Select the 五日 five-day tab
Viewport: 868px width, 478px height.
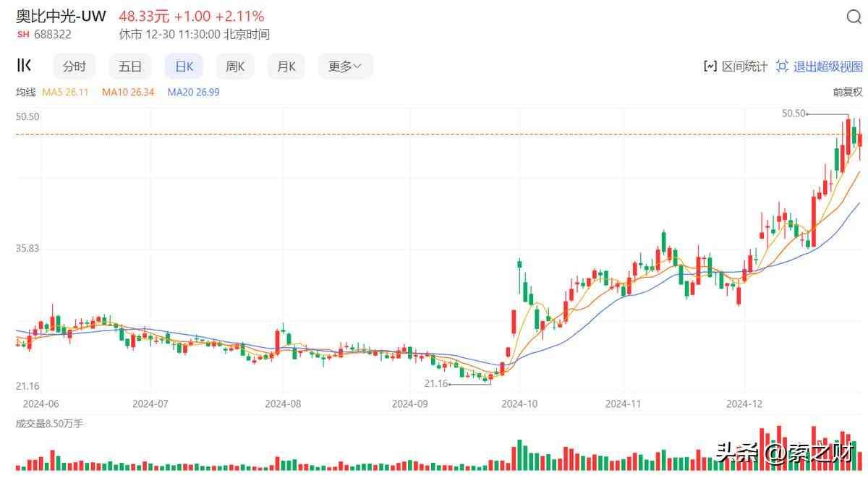click(130, 67)
